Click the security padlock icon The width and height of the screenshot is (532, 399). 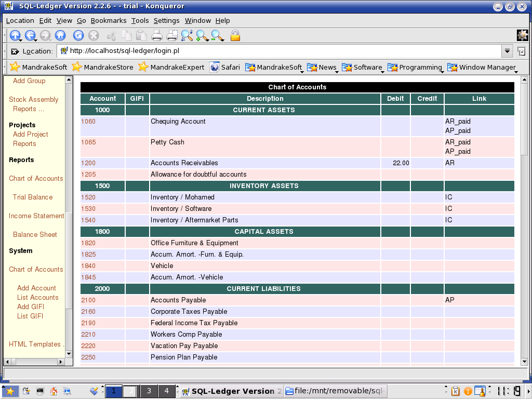[235, 36]
